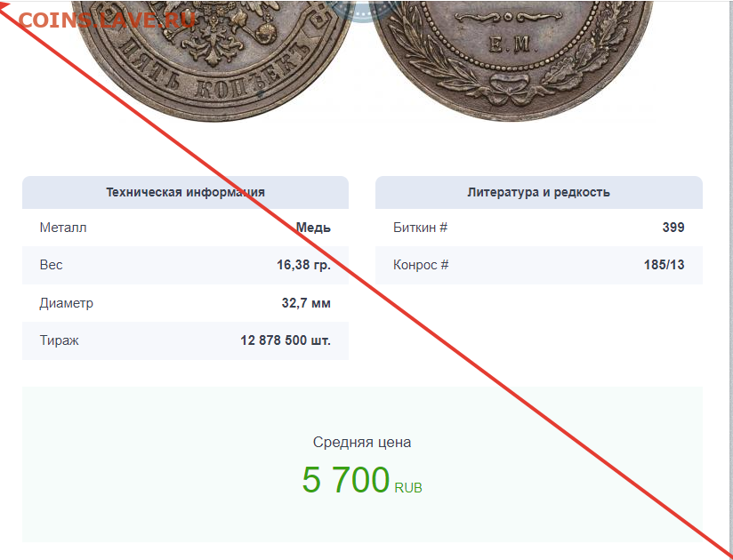Select the 12 878 500 шт. mintage value

click(x=286, y=340)
